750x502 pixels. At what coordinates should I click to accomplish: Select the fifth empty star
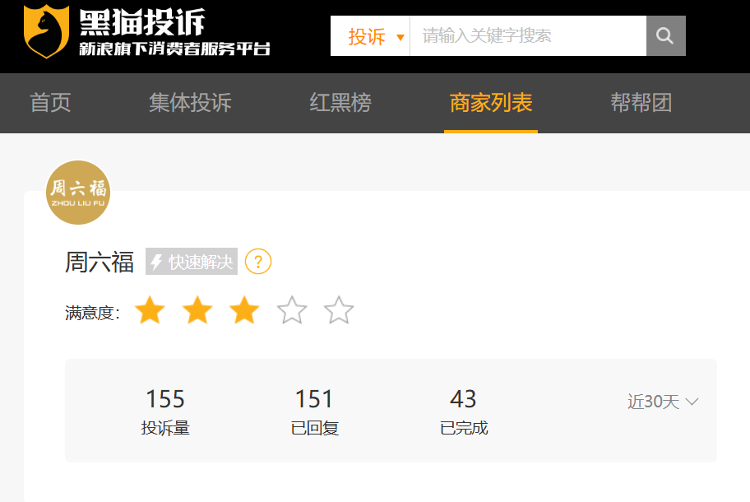point(339,310)
